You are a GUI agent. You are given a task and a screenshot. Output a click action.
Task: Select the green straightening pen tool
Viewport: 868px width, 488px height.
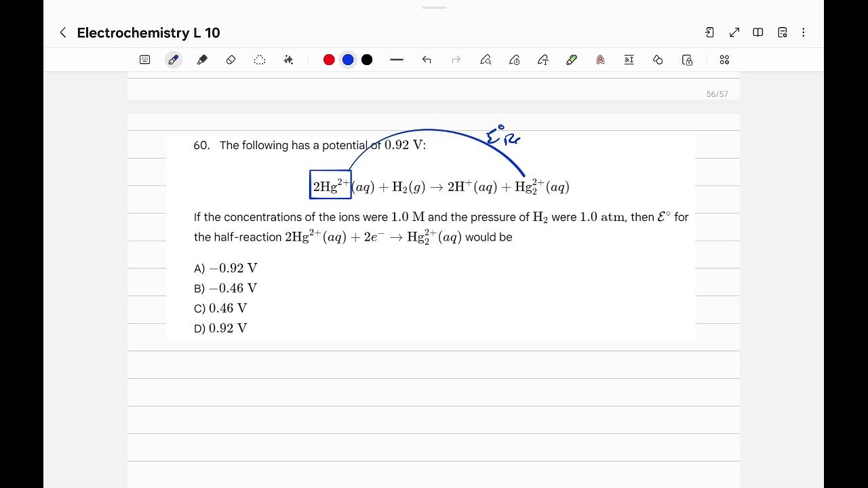click(x=572, y=60)
